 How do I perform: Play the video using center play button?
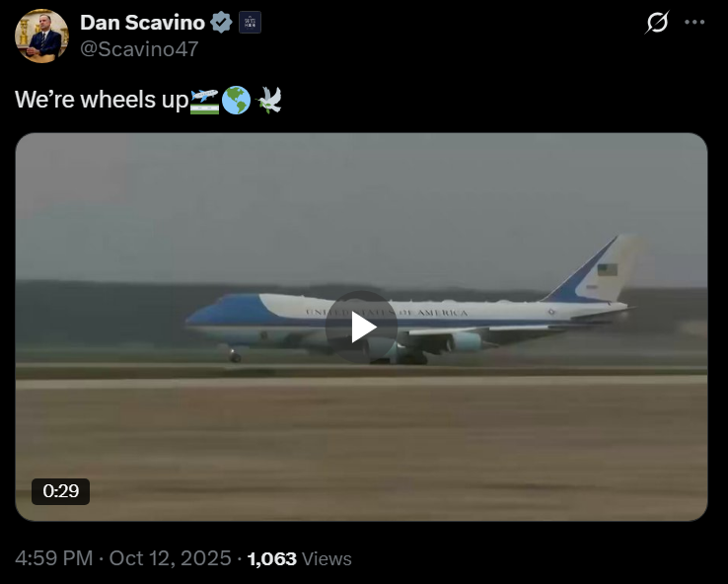tap(361, 327)
